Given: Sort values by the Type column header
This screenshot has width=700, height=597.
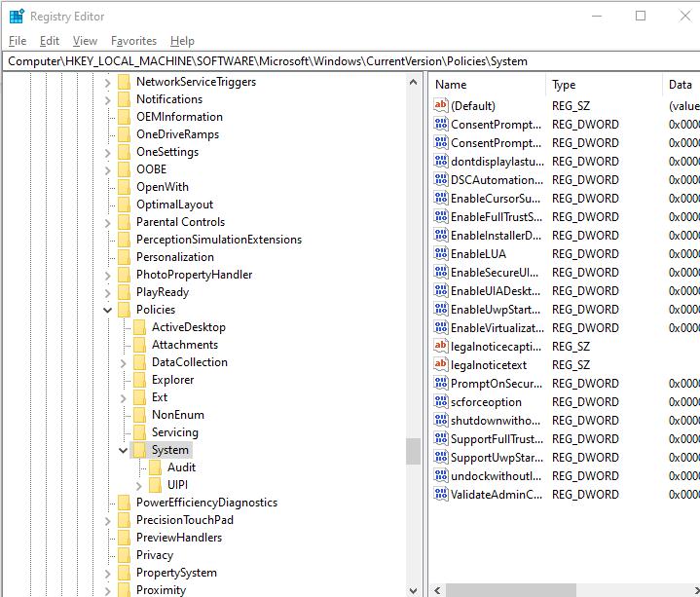Looking at the screenshot, I should coord(605,85).
